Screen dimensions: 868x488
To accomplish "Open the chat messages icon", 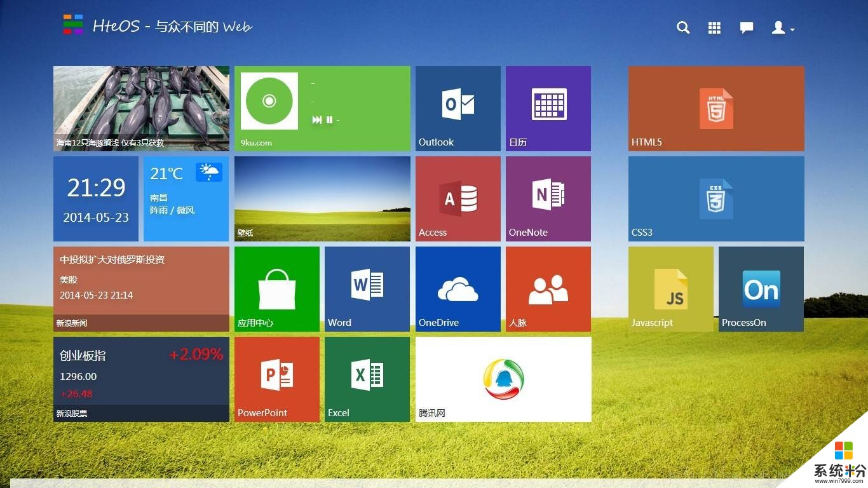I will click(746, 28).
